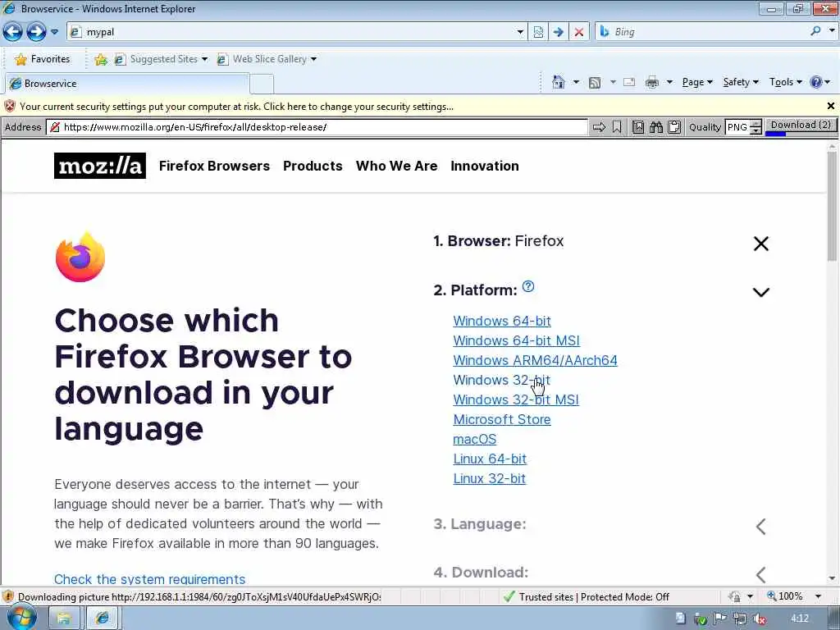This screenshot has height=630, width=840.
Task: Click the Help question mark icon
Action: click(x=816, y=82)
